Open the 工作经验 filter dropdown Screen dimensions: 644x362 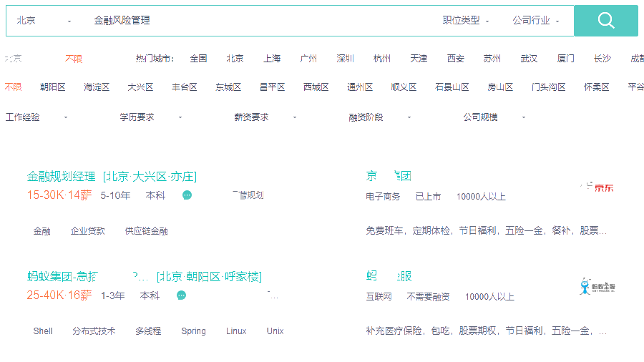point(36,117)
